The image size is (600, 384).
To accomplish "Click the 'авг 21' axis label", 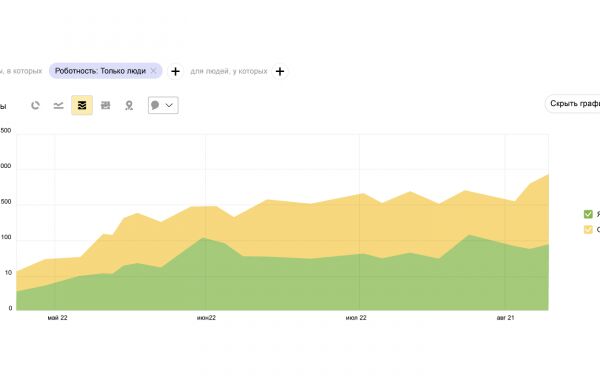I will [505, 318].
